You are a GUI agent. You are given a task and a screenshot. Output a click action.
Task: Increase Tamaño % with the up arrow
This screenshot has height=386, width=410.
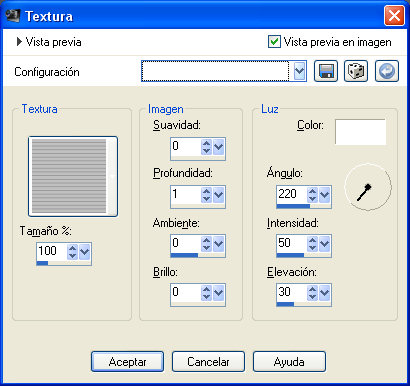(x=72, y=248)
